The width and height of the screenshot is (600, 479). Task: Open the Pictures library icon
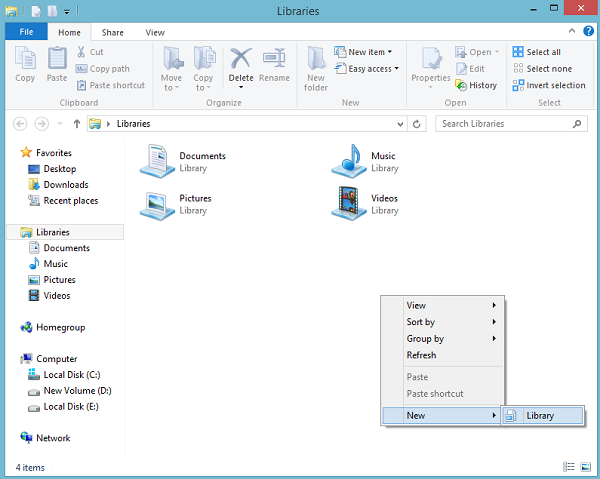point(157,205)
